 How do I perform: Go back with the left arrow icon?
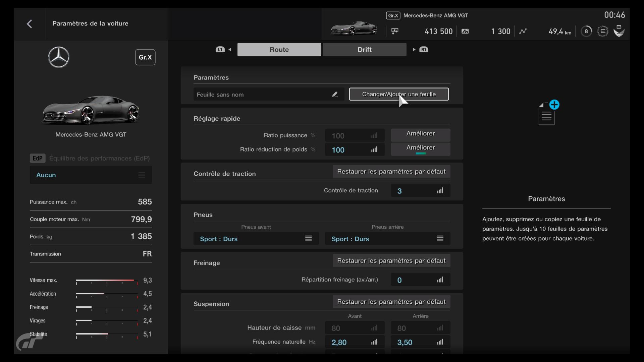click(x=30, y=24)
